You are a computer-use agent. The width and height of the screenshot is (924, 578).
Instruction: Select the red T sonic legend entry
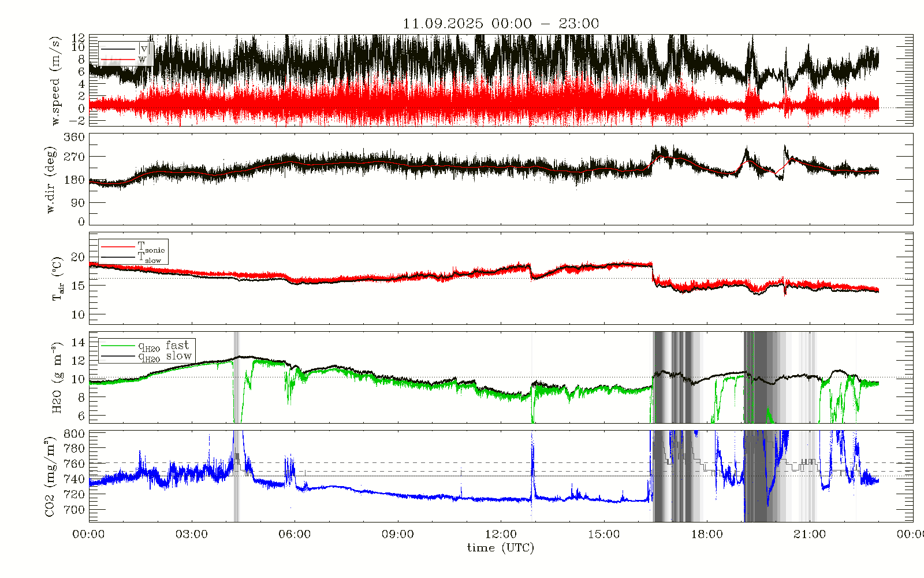[x=133, y=247]
